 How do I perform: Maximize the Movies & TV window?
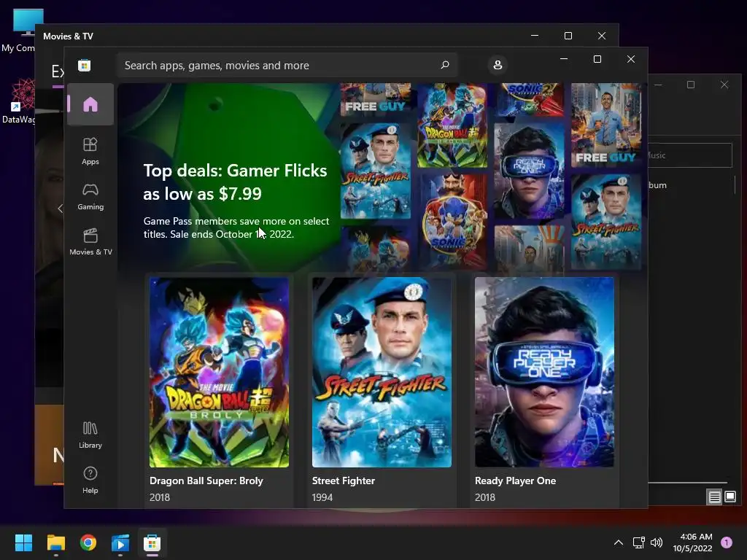pyautogui.click(x=568, y=36)
